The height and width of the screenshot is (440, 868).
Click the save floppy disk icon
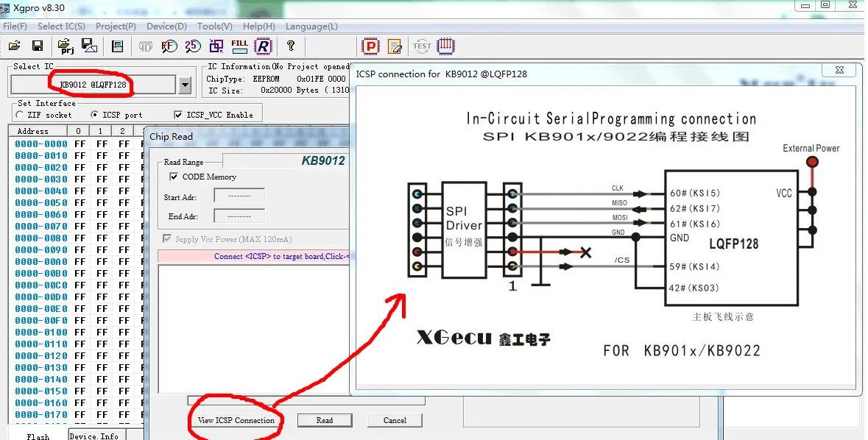point(37,46)
